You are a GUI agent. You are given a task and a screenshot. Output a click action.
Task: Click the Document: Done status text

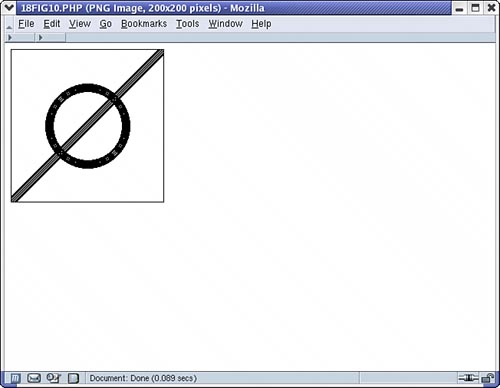pyautogui.click(x=143, y=378)
